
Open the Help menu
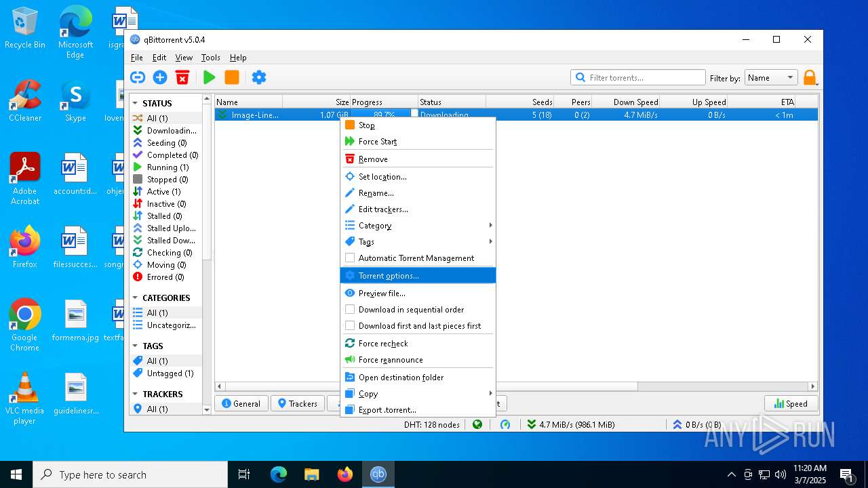tap(238, 58)
